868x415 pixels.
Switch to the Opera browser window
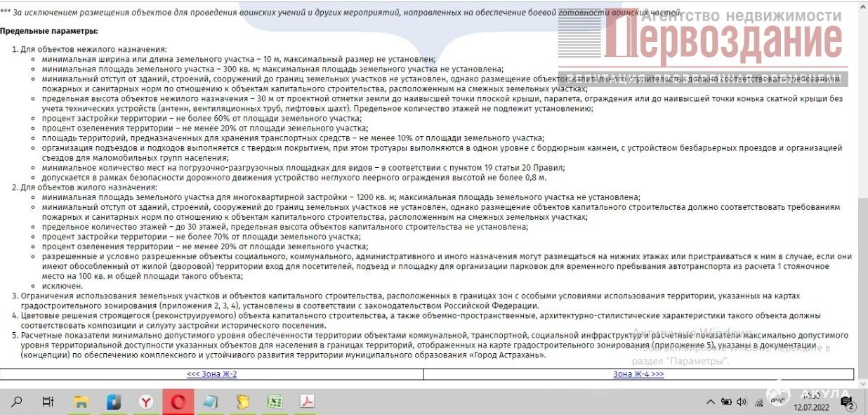pyautogui.click(x=178, y=402)
